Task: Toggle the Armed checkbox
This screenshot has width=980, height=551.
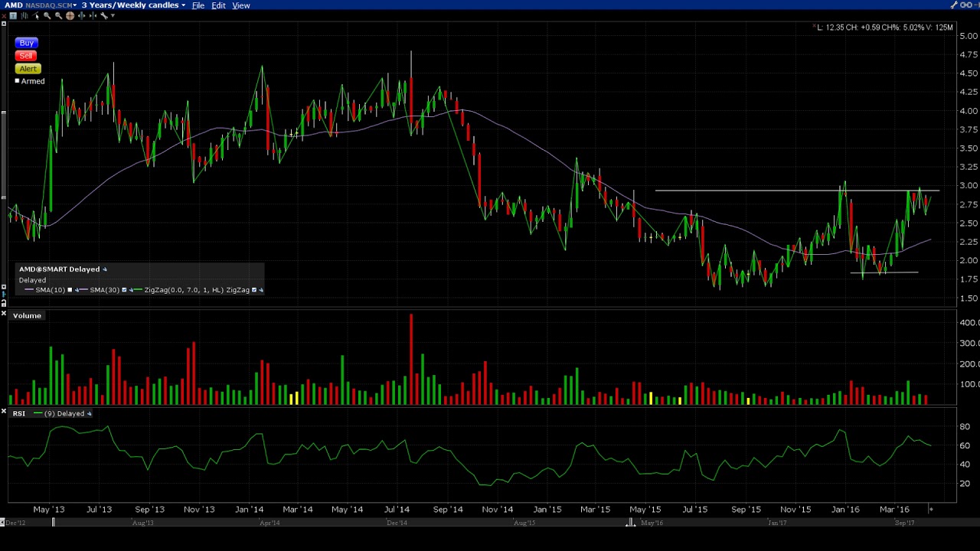Action: 17,81
